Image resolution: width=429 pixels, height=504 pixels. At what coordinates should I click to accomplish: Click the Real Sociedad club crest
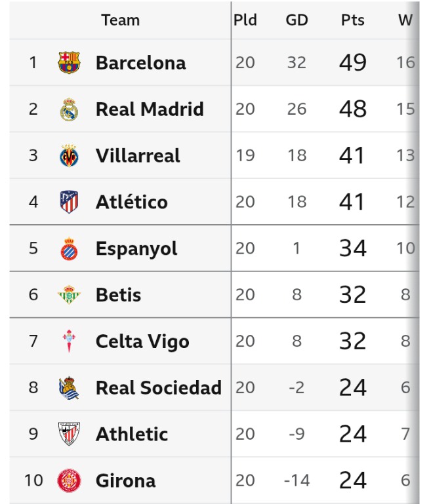tap(69, 388)
